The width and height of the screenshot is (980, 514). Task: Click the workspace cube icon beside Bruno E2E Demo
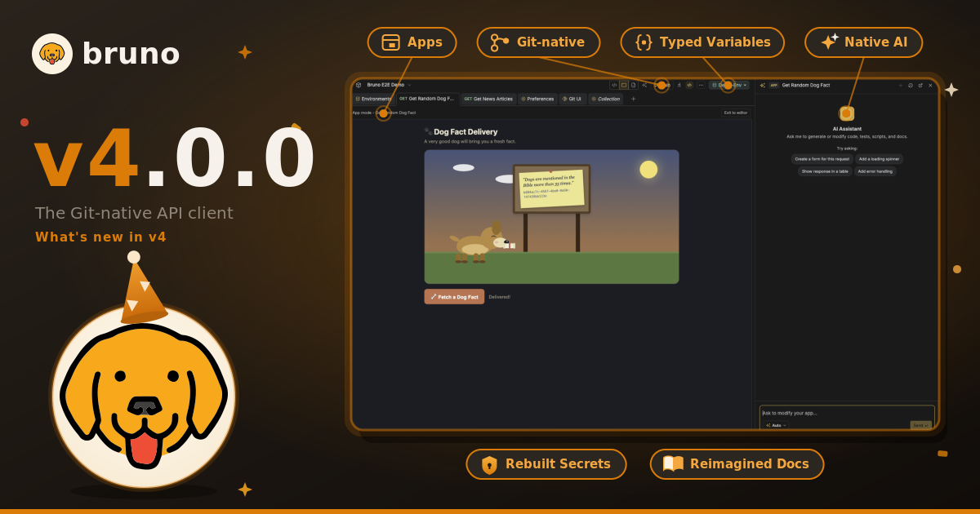click(359, 85)
